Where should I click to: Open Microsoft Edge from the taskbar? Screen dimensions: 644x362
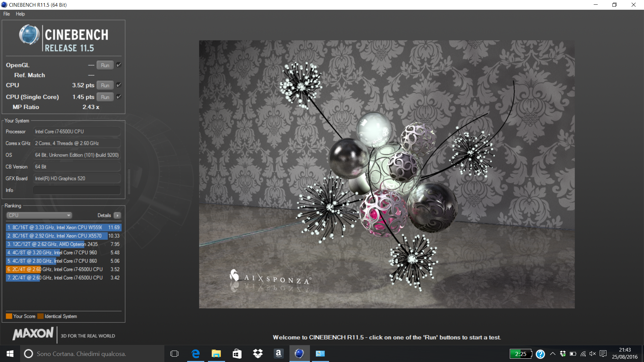click(x=196, y=354)
